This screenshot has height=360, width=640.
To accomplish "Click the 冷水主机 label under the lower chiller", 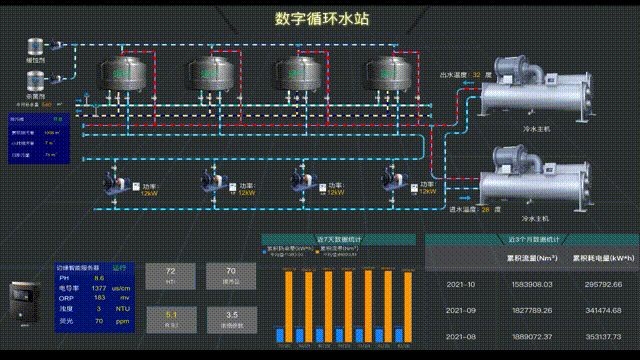I will click(x=535, y=219).
